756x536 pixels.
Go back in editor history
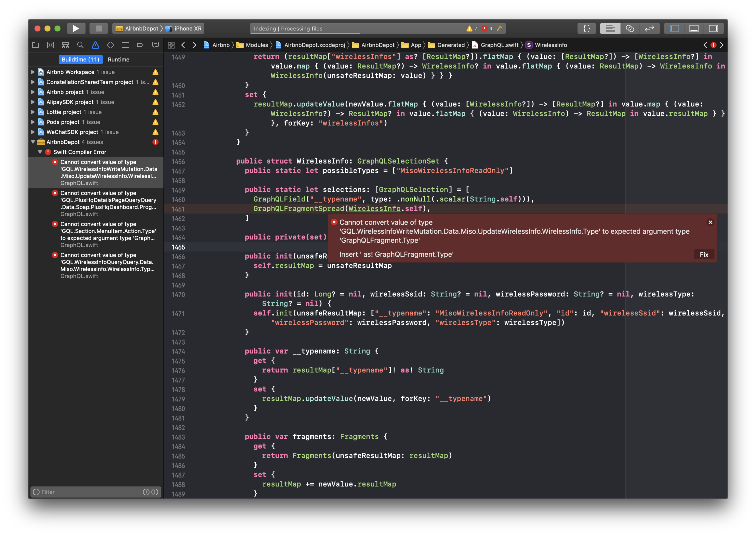click(183, 45)
